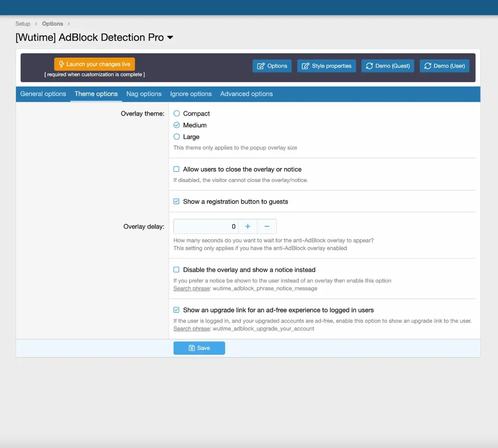Open the Setup breadcrumb link
The height and width of the screenshot is (448, 498).
(23, 24)
